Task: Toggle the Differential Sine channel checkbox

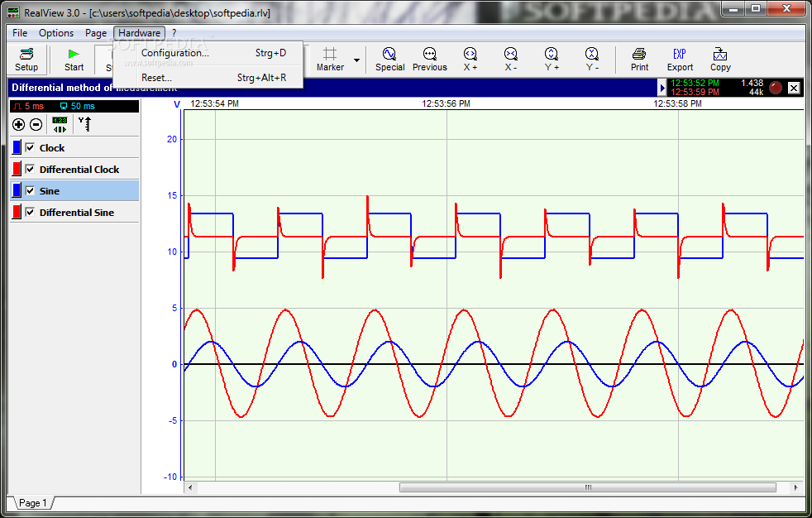Action: click(x=30, y=212)
